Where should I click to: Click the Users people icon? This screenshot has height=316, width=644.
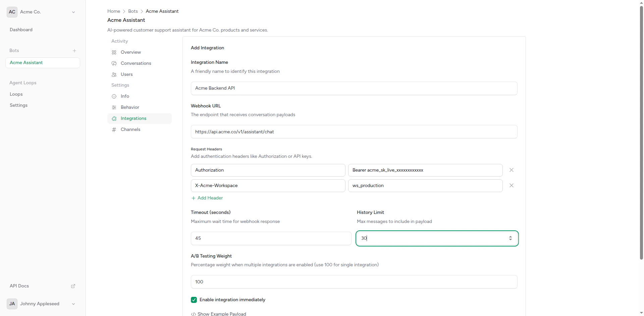114,75
